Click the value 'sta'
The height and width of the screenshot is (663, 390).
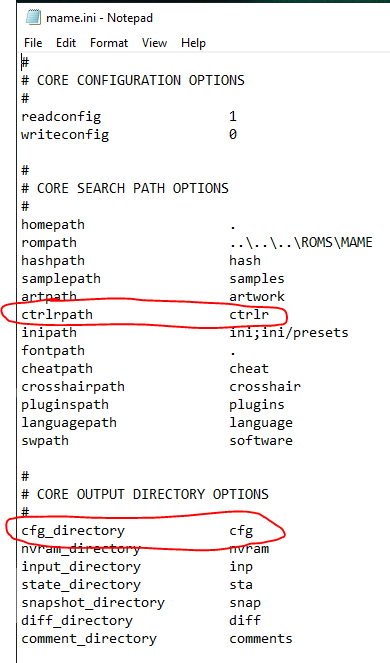tap(241, 585)
